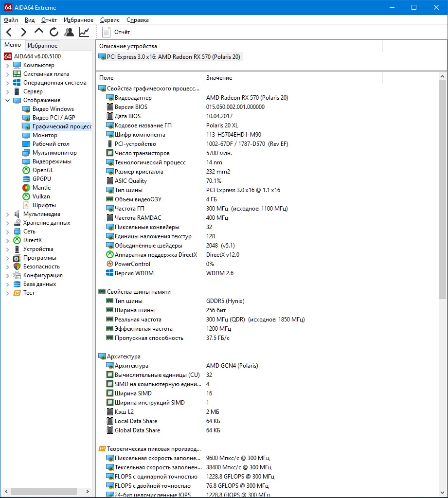Select Видео Windows tree item

53,109
